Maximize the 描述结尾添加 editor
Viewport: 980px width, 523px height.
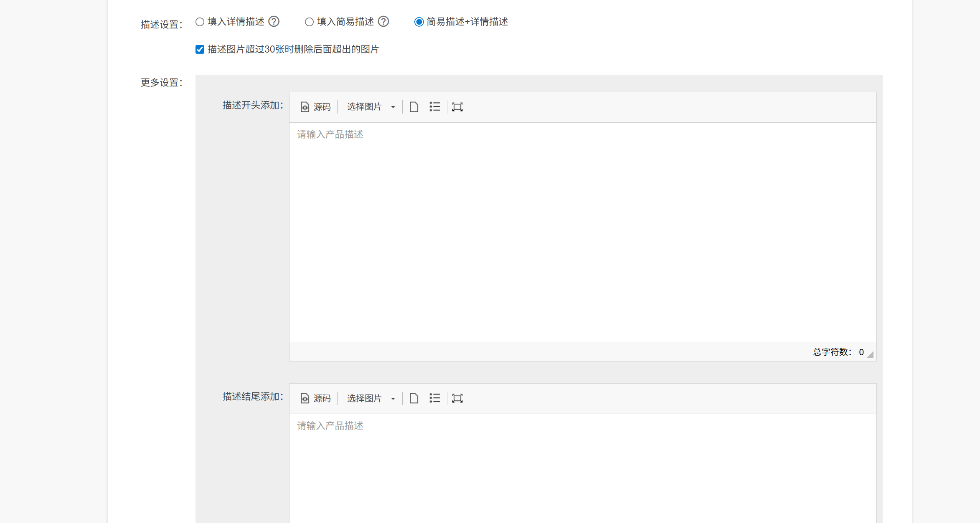click(457, 398)
